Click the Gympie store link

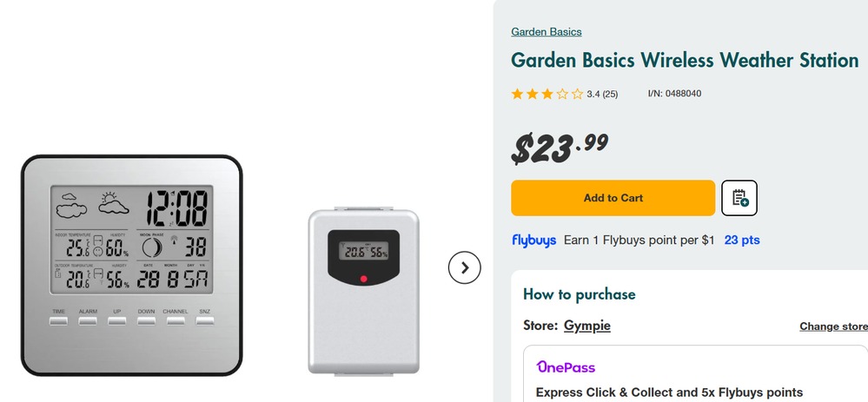click(587, 326)
